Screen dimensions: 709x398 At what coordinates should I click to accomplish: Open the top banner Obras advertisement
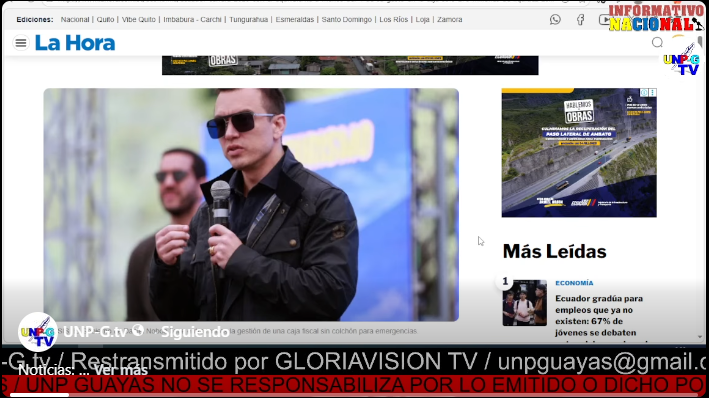pyautogui.click(x=350, y=65)
